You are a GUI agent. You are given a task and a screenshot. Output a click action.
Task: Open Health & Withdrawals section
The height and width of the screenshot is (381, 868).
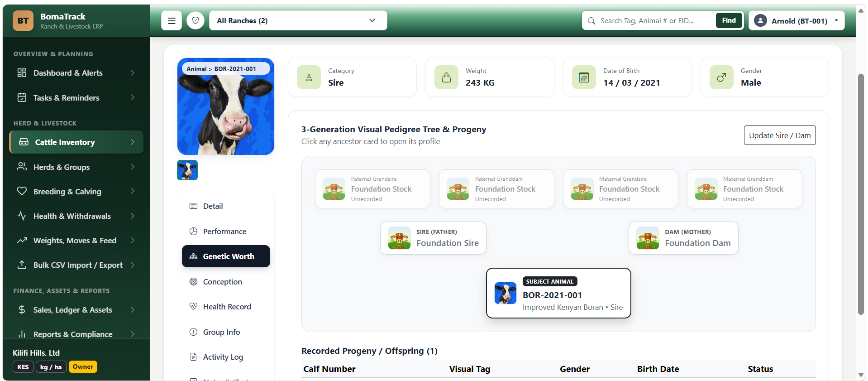[76, 216]
